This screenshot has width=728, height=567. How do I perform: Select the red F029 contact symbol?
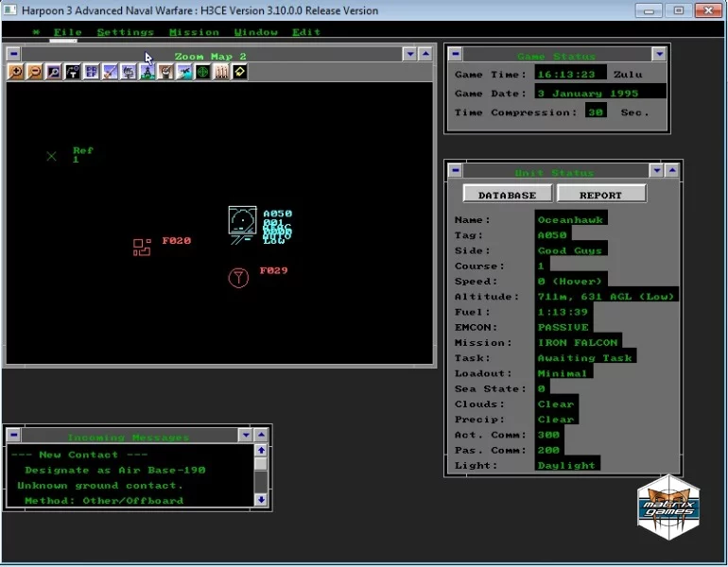point(238,277)
